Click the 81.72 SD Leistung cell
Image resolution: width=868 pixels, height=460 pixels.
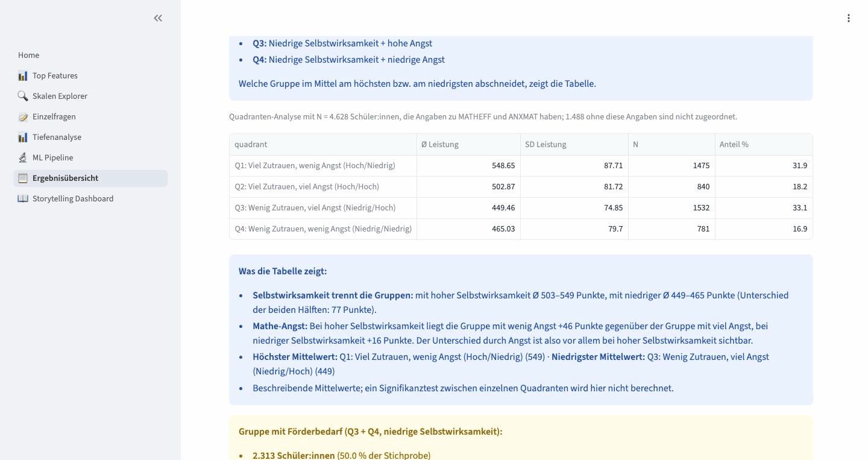574,187
